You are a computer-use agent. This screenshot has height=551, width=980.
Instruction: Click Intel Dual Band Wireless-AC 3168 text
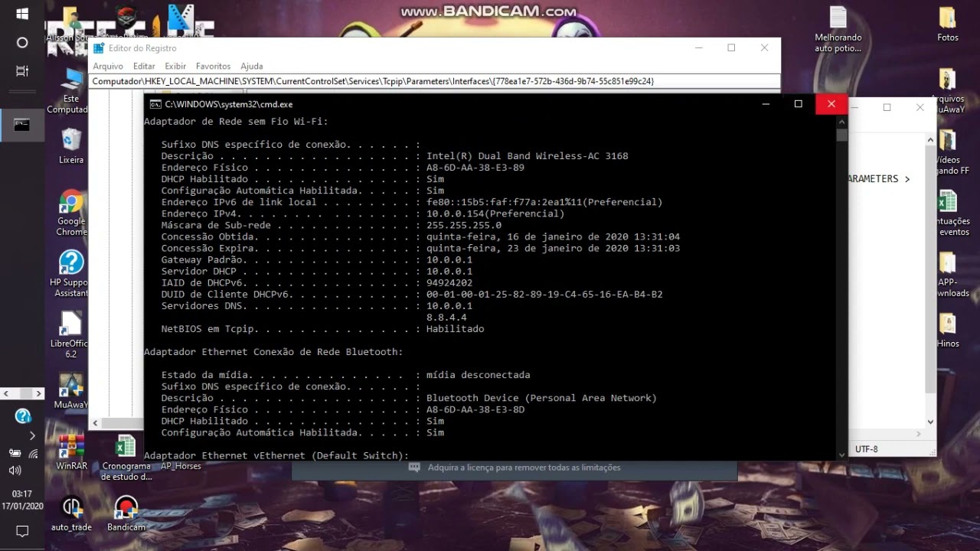(x=528, y=156)
